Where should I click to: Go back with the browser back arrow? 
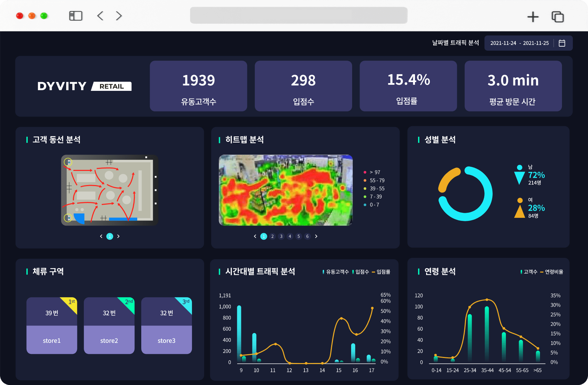(100, 16)
